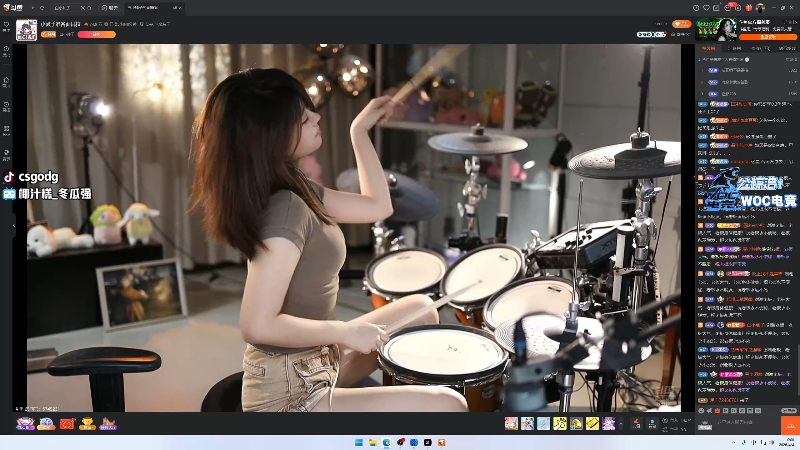The image size is (800, 450).
Task: Pick the first gift in right gift row
Action: pos(511,424)
